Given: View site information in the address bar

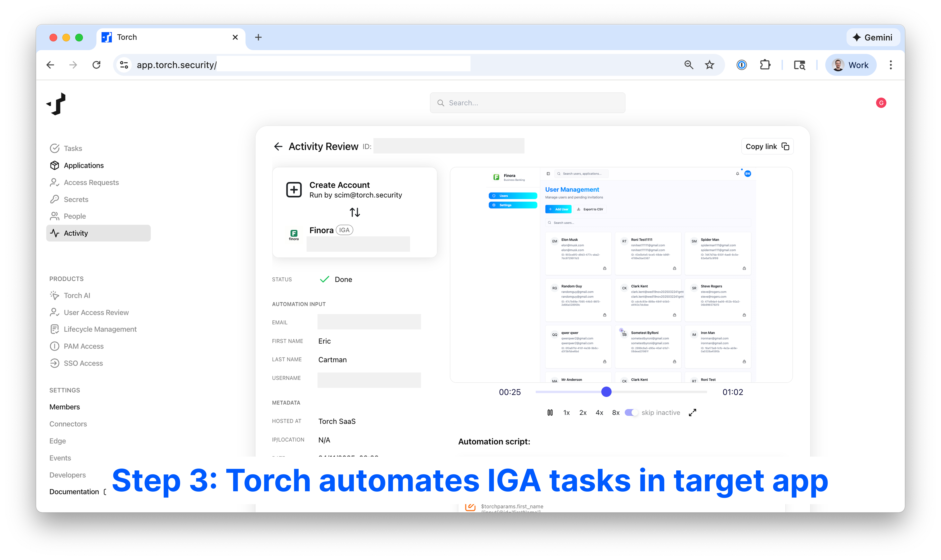Looking at the screenshot, I should coord(124,65).
